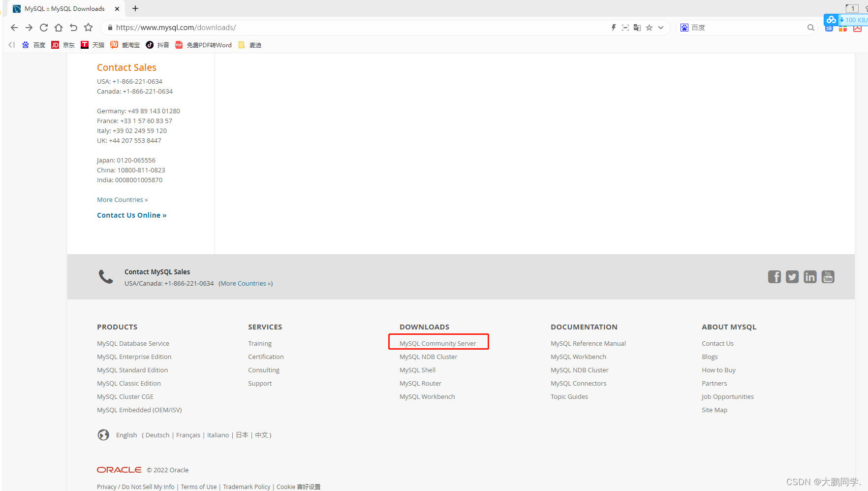Viewport: 868px width, 491px height.
Task: Open Trademark Policy footer link
Action: pyautogui.click(x=247, y=487)
